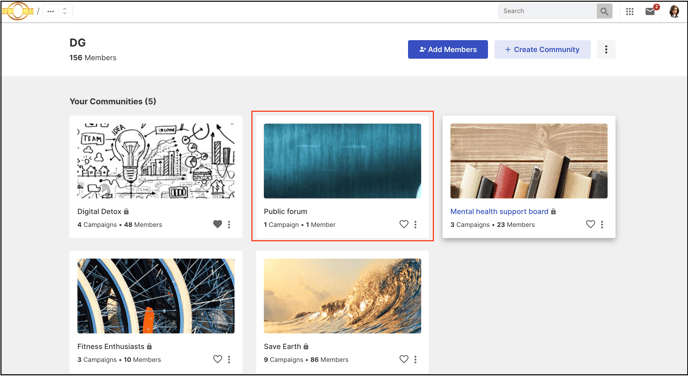Click the 3 Campaigns • 23 Members text
Screen dimensions: 688x376
coord(492,225)
